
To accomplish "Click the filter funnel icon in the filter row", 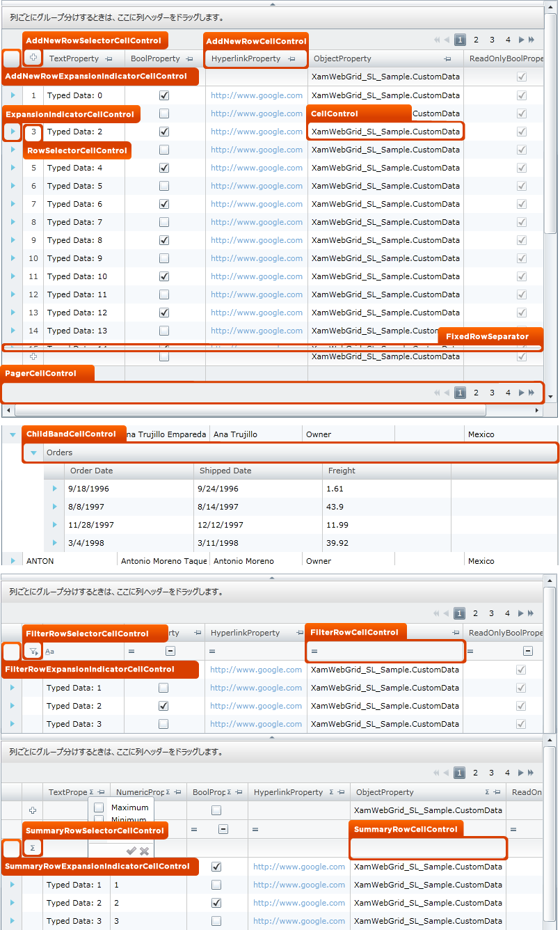I will [x=32, y=652].
